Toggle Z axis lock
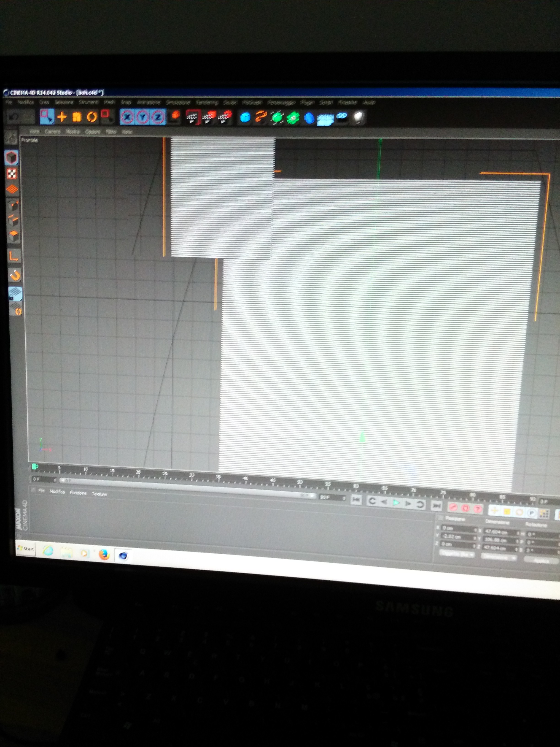This screenshot has height=747, width=560. (158, 117)
